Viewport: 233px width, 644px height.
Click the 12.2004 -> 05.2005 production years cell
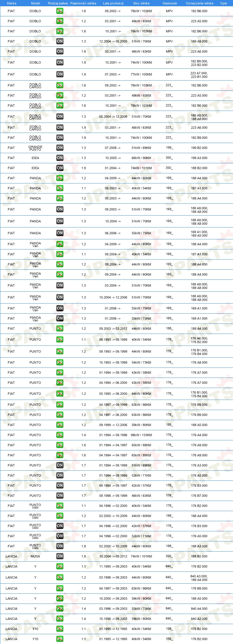tap(113, 41)
